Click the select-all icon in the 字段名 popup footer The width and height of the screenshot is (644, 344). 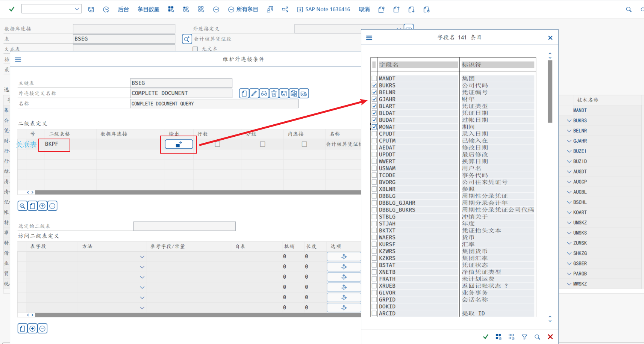pos(499,337)
